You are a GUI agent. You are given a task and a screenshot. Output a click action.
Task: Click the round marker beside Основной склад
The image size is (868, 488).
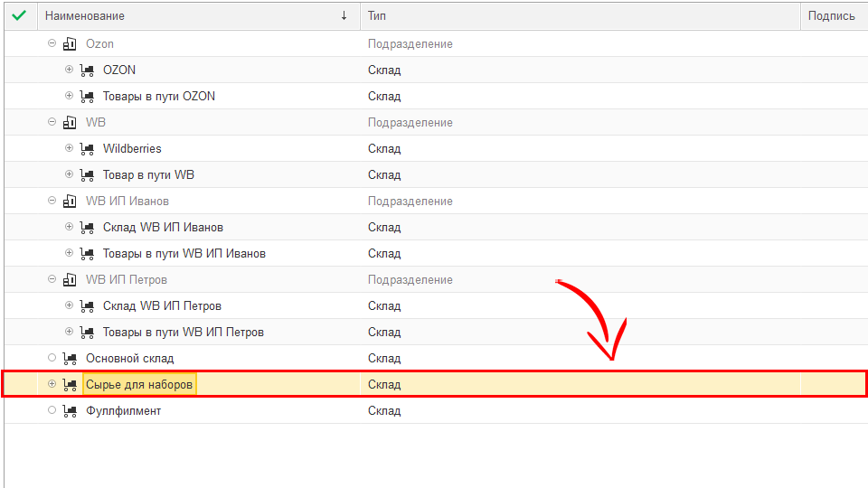coord(52,358)
